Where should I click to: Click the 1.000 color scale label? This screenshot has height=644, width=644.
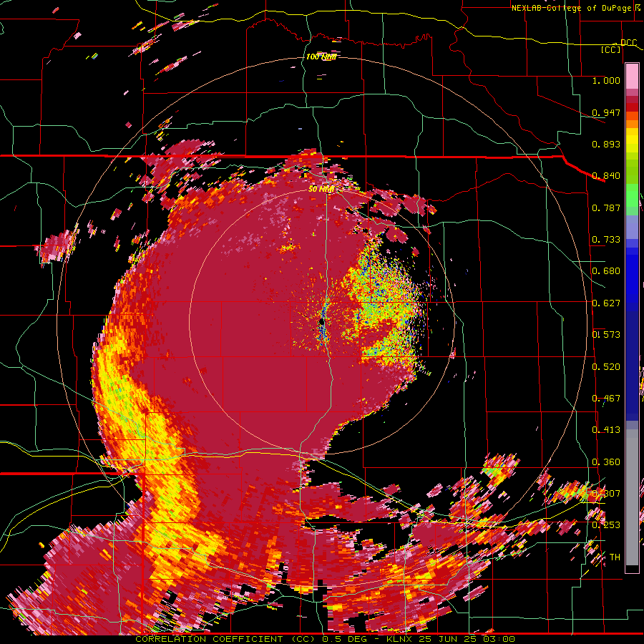[606, 80]
